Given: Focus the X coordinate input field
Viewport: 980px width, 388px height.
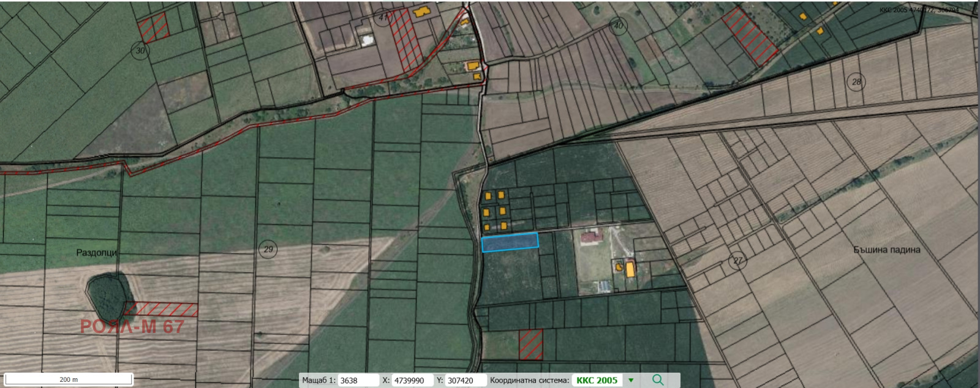Looking at the screenshot, I should pos(412,381).
